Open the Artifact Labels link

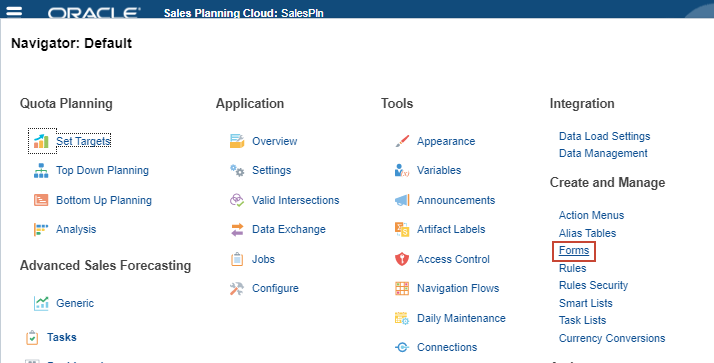pyautogui.click(x=451, y=230)
